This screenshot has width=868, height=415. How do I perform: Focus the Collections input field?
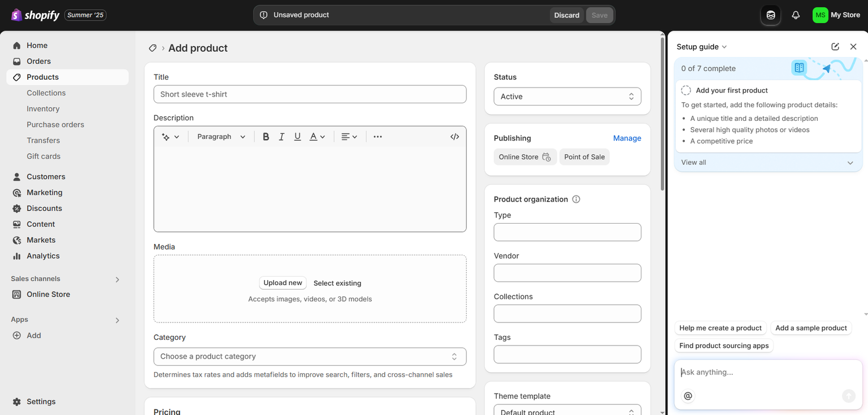(x=567, y=313)
